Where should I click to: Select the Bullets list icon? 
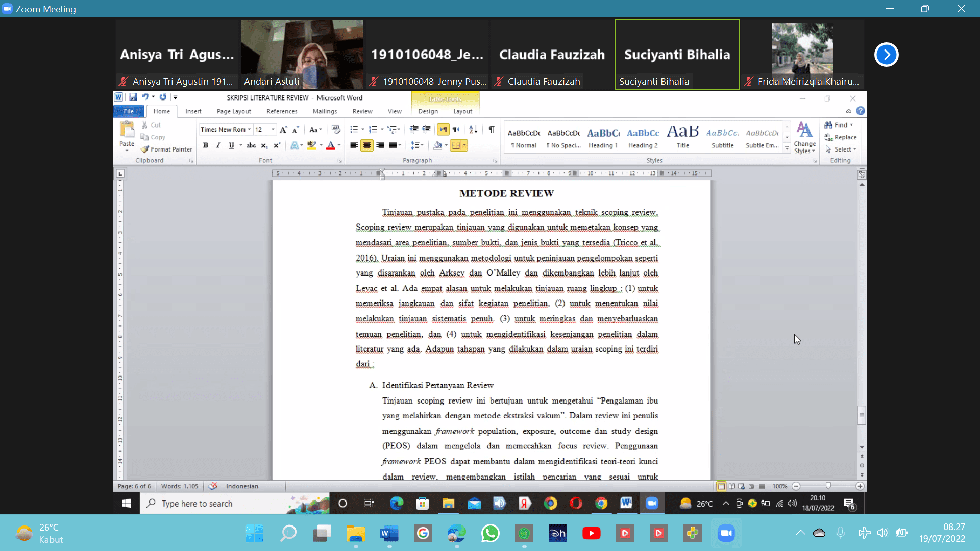(354, 130)
